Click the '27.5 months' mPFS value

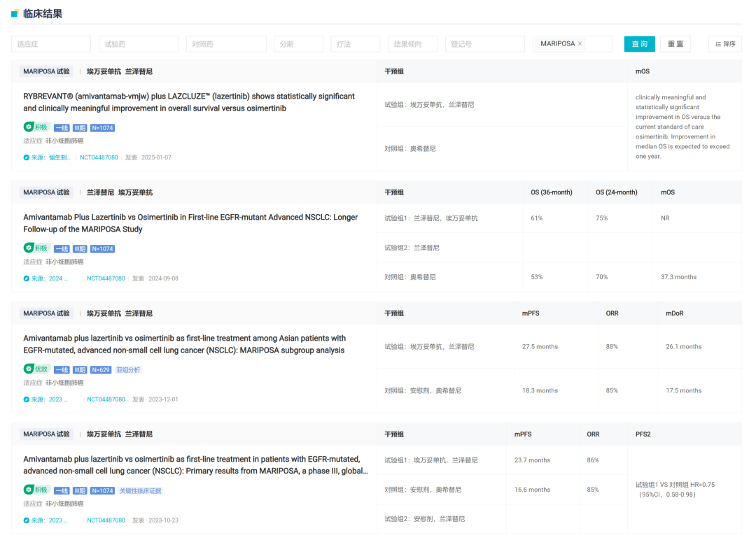point(540,347)
